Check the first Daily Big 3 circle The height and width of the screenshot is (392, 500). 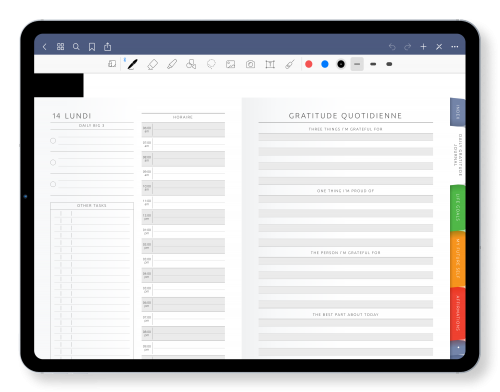point(53,141)
